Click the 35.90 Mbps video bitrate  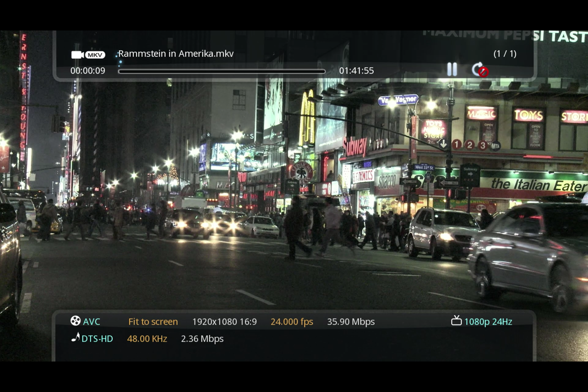pyautogui.click(x=351, y=322)
